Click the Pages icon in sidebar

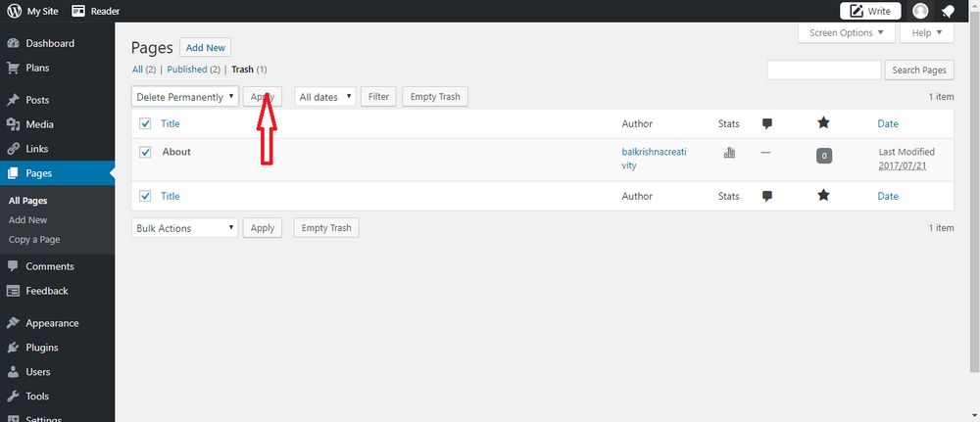click(13, 173)
